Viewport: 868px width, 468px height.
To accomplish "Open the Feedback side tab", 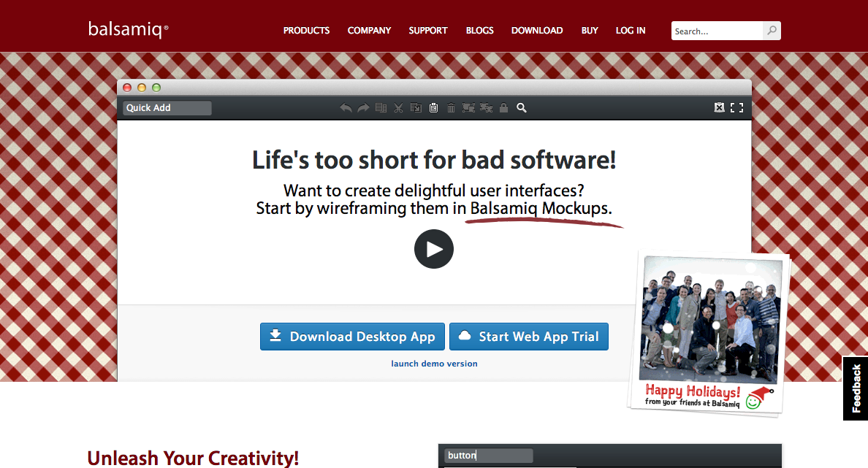I will (x=856, y=388).
